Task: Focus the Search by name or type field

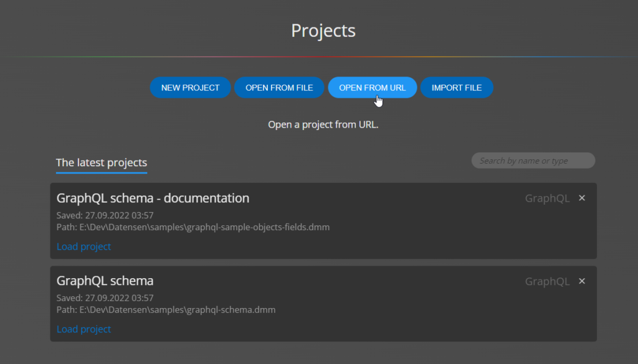Action: (x=533, y=161)
